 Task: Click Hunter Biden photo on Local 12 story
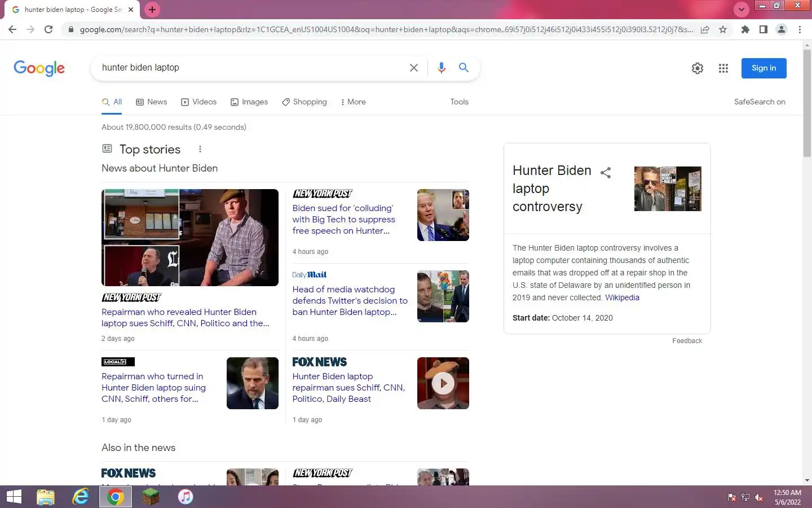(253, 383)
